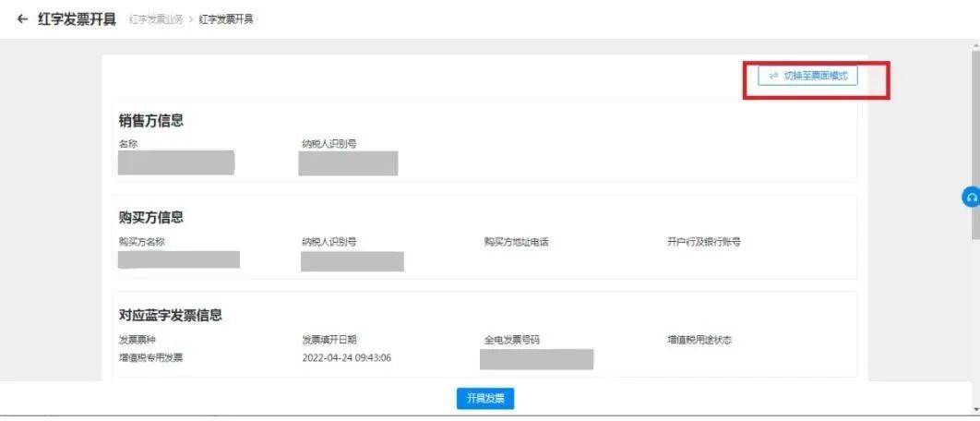Viewport: 980px width, 421px height.
Task: Click the blue 开具发票 button
Action: [485, 399]
